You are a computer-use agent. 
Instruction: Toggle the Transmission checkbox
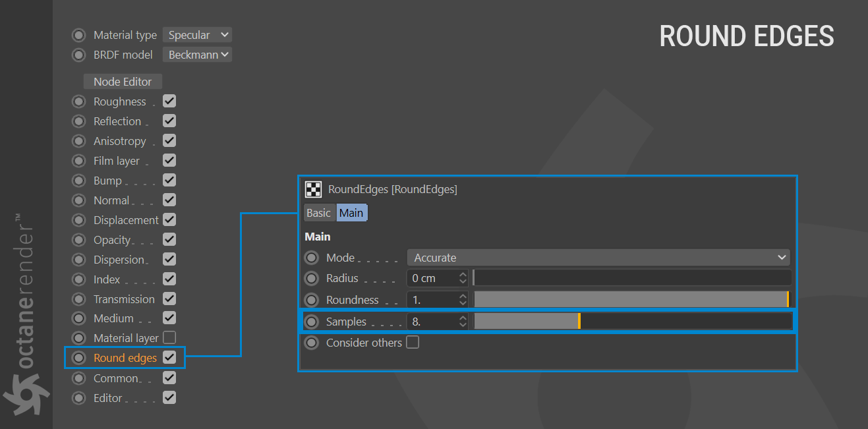click(169, 299)
